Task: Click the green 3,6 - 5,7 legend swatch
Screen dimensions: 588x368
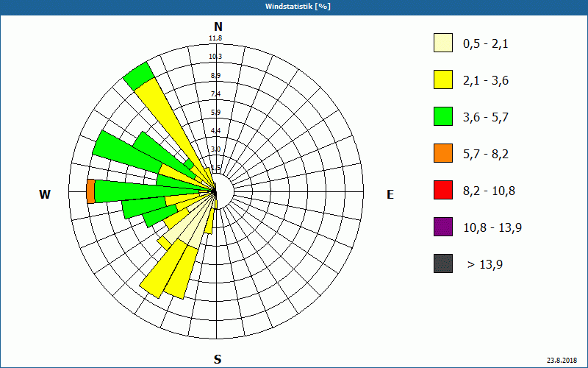Action: [x=443, y=116]
